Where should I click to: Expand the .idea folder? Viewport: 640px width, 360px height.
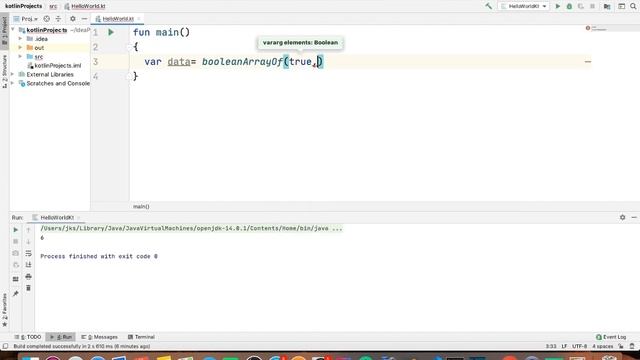click(x=20, y=39)
